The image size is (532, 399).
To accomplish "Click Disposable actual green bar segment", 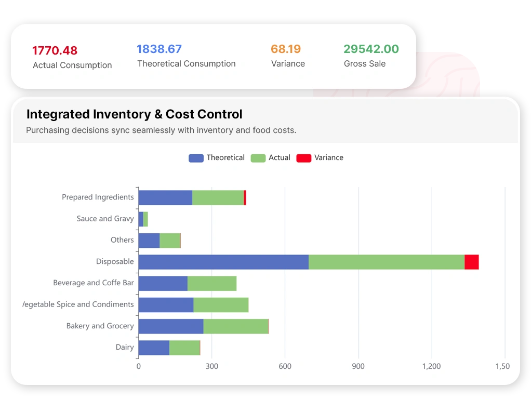I will [387, 262].
